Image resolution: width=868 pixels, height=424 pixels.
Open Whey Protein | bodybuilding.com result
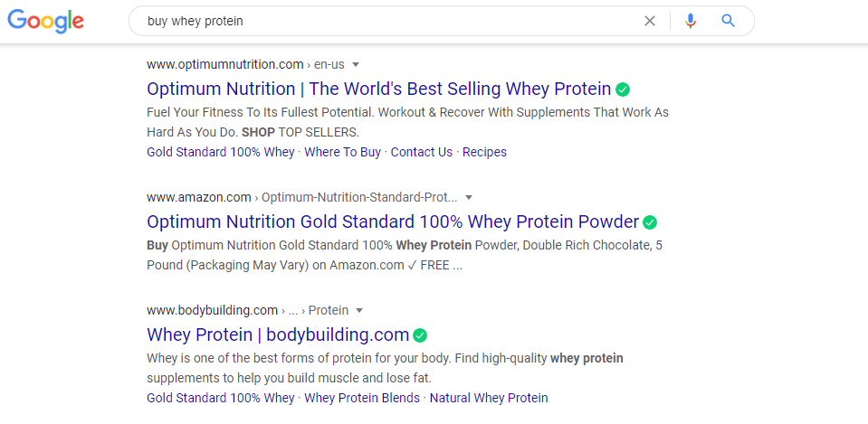(x=278, y=334)
